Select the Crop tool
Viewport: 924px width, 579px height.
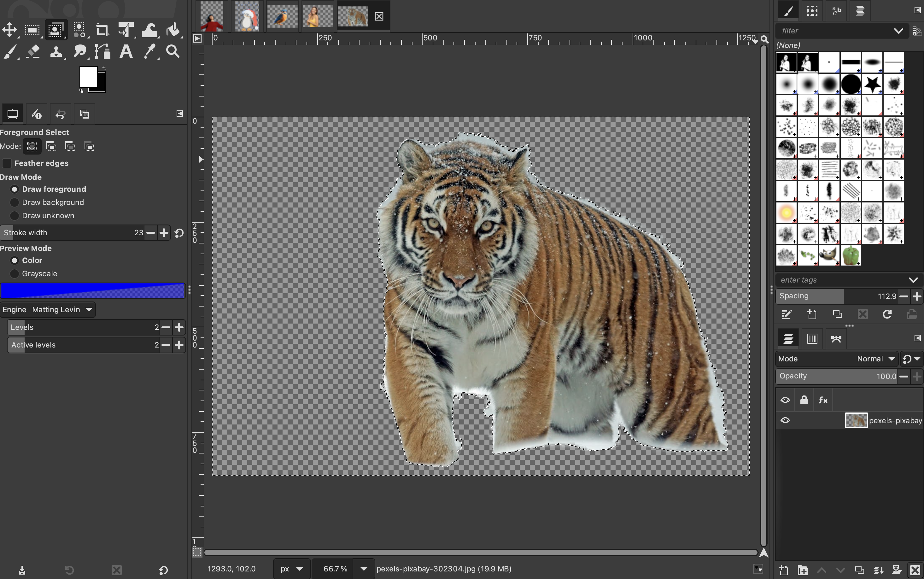[x=102, y=30]
